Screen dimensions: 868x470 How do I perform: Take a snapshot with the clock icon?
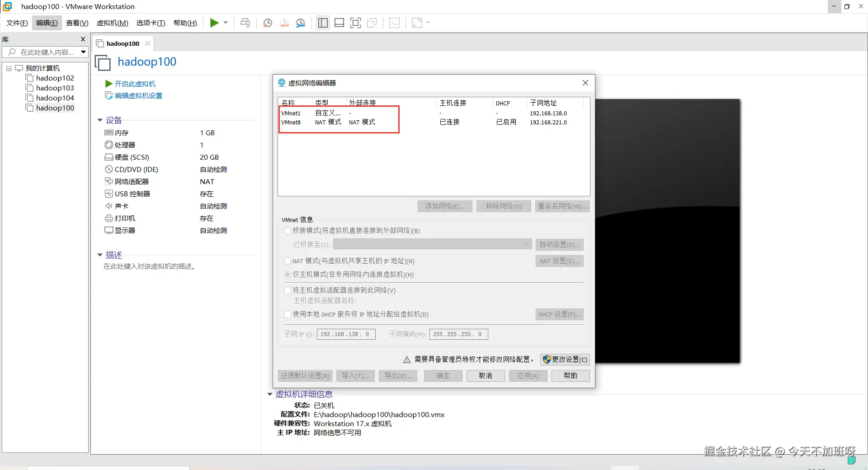268,23
